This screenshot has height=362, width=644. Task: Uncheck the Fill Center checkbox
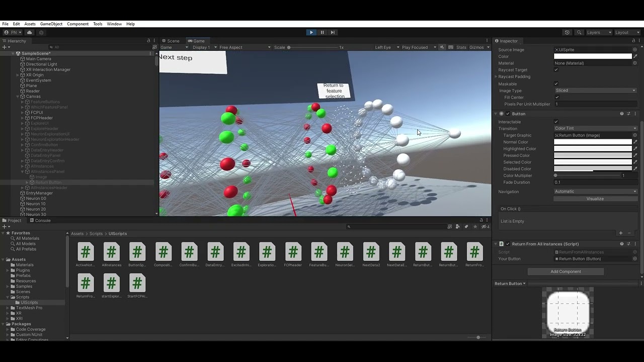click(556, 97)
